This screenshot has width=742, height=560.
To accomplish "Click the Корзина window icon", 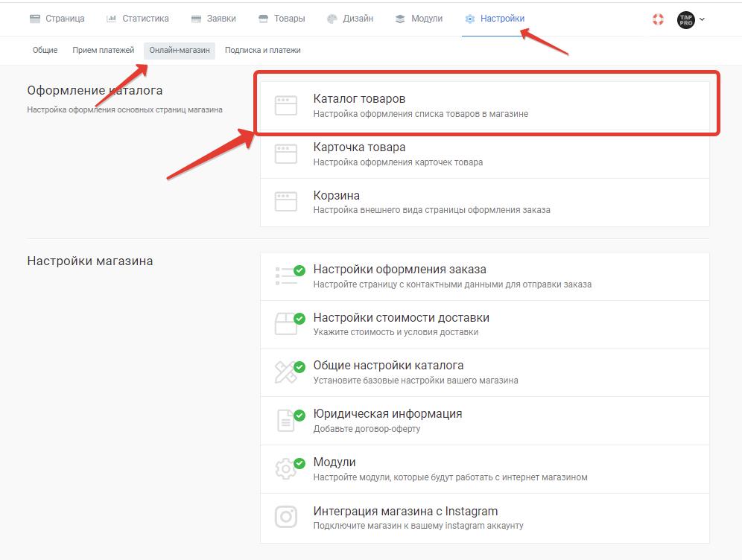I will tap(286, 202).
